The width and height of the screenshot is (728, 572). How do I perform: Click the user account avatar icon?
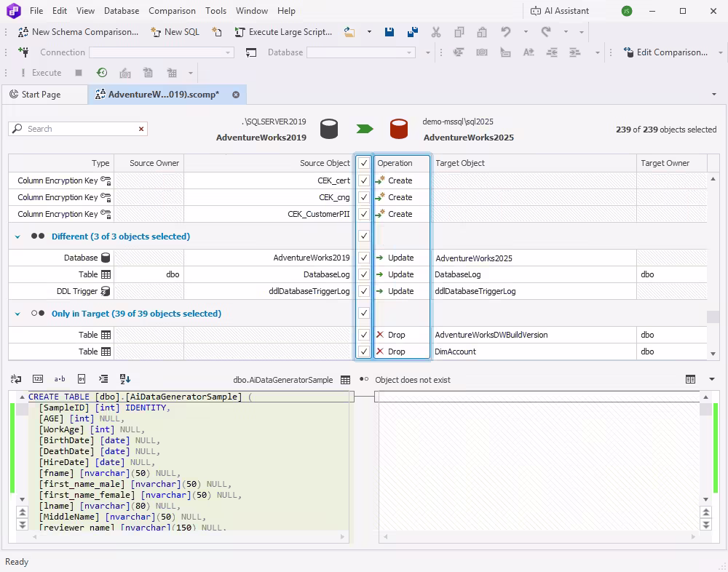click(627, 11)
